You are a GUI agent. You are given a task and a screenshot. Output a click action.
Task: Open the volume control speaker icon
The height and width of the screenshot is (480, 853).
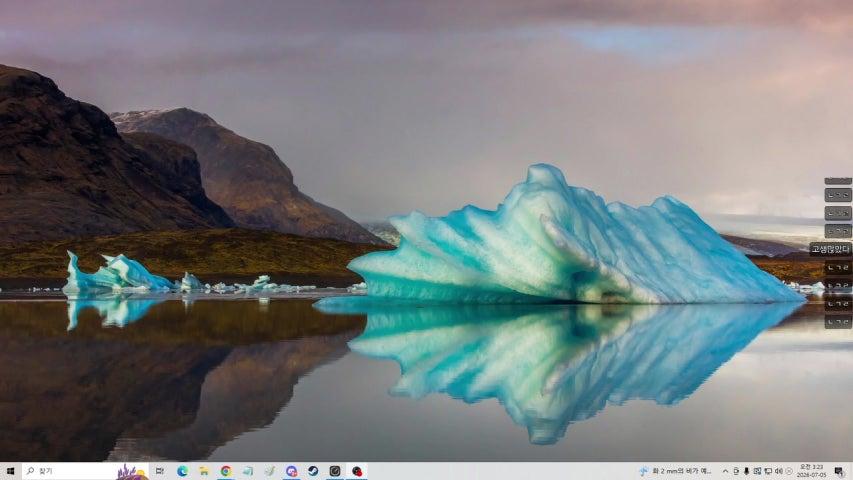(x=778, y=471)
